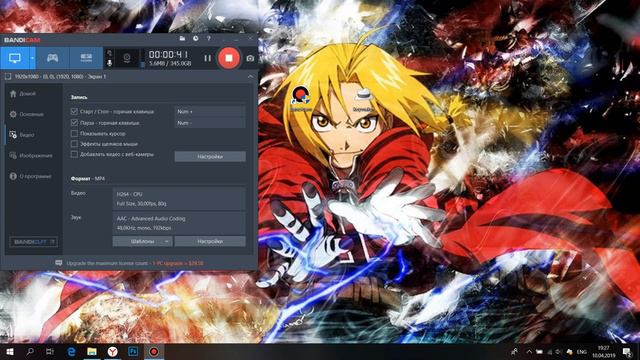
Task: Open the notification center icon
Action: tap(627, 351)
